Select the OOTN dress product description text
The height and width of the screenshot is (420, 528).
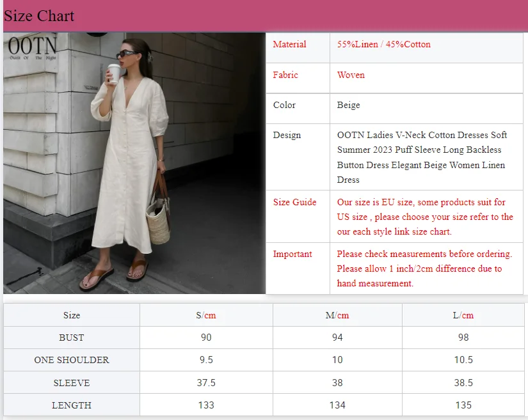422,157
